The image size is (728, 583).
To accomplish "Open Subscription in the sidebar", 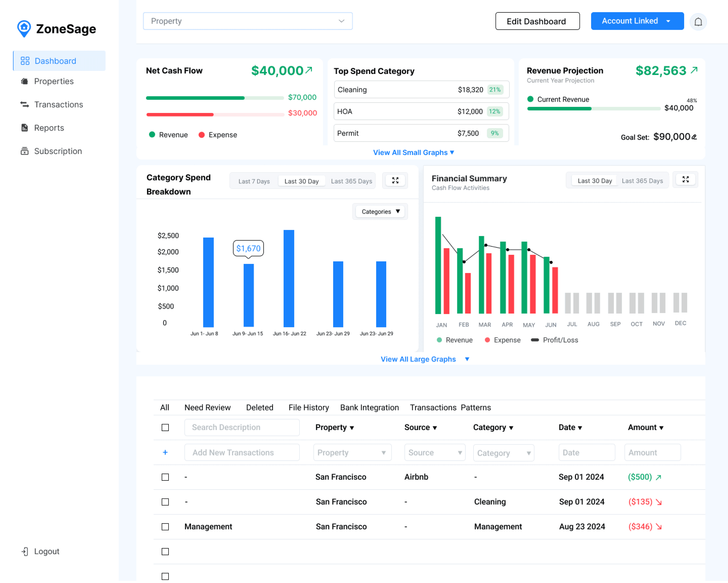I will point(58,151).
